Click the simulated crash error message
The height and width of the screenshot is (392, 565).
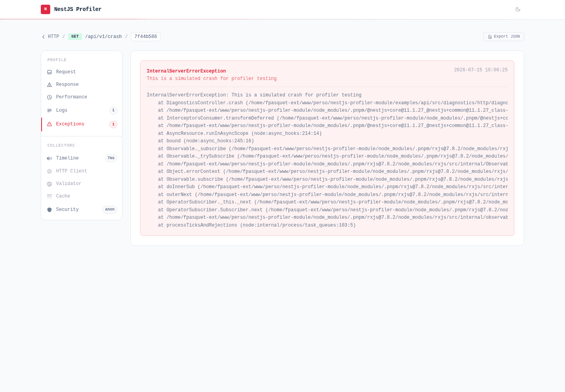click(x=211, y=79)
